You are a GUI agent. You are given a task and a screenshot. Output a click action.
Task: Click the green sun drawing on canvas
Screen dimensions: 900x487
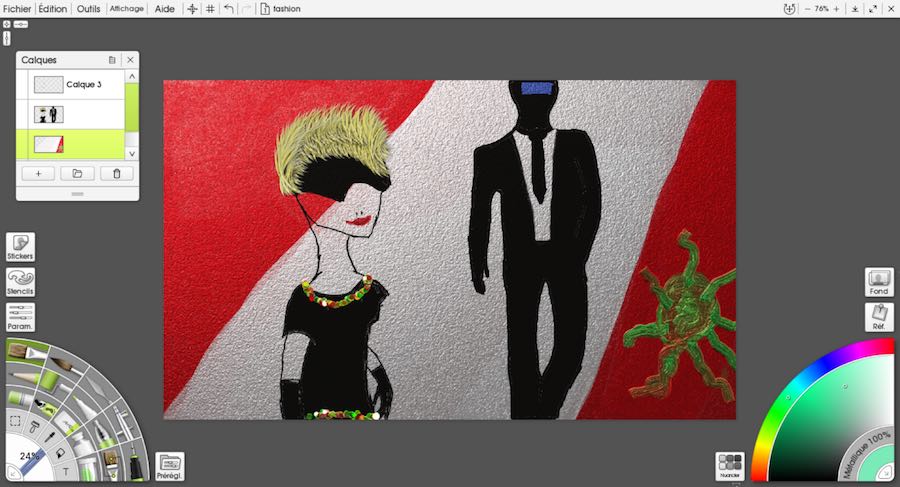(x=681, y=316)
